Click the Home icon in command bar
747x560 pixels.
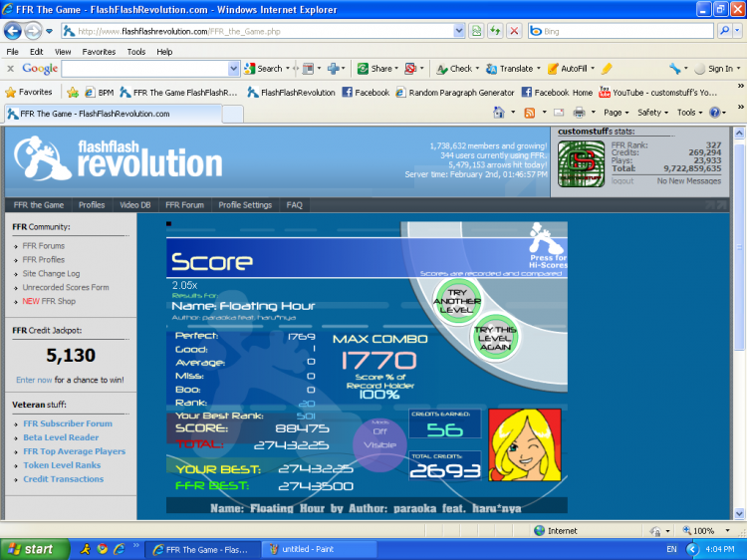click(x=498, y=113)
